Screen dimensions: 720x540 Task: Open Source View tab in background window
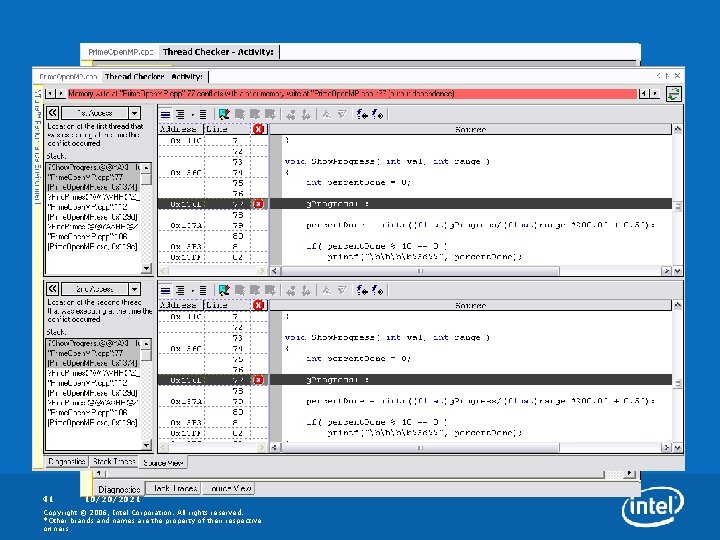(229, 489)
